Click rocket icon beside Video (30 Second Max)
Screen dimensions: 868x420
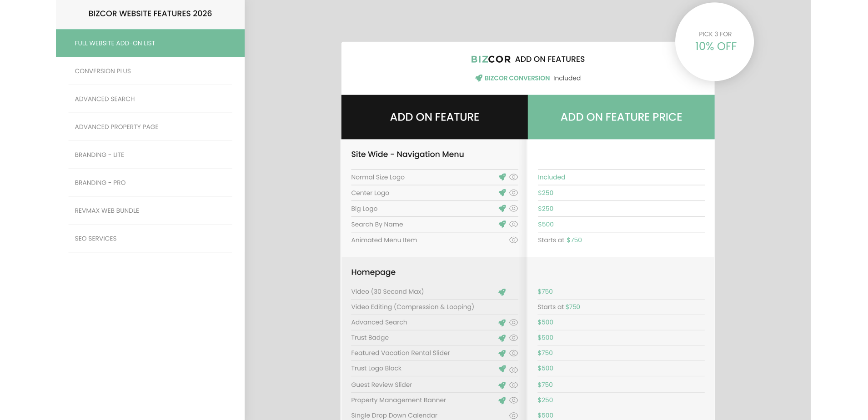point(502,292)
